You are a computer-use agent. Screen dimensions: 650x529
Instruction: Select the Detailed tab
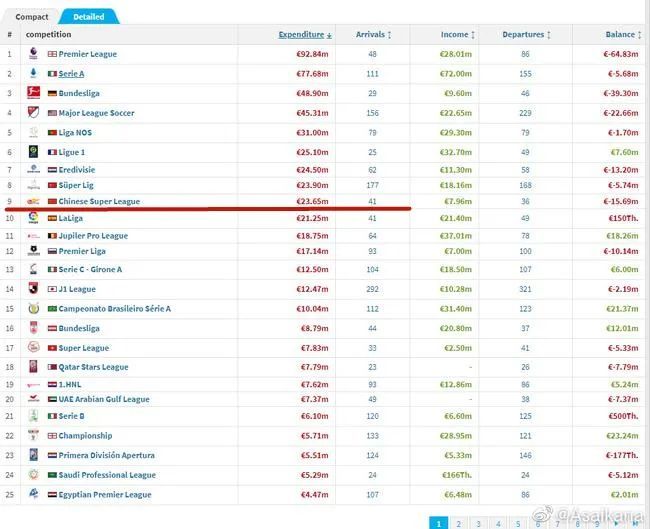coord(89,17)
